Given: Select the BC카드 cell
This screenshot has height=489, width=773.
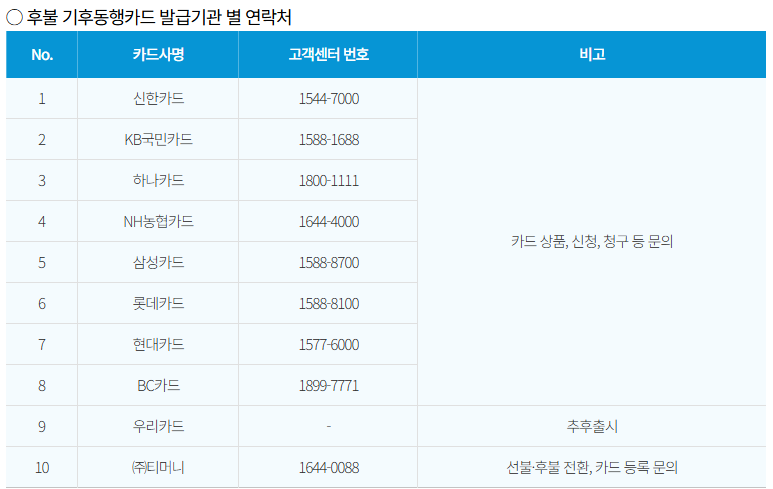Looking at the screenshot, I should [158, 385].
